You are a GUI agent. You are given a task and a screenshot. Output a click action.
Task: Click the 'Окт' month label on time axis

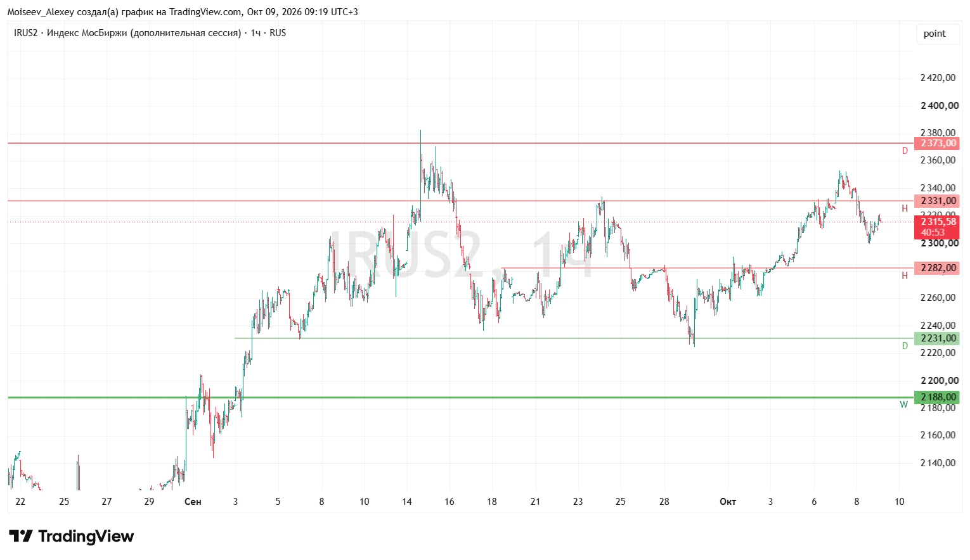point(728,502)
